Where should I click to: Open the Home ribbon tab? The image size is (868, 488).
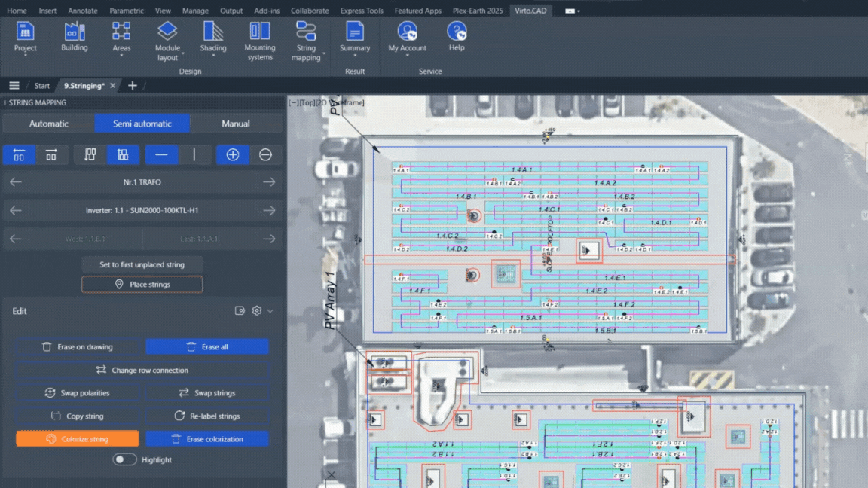coord(17,11)
